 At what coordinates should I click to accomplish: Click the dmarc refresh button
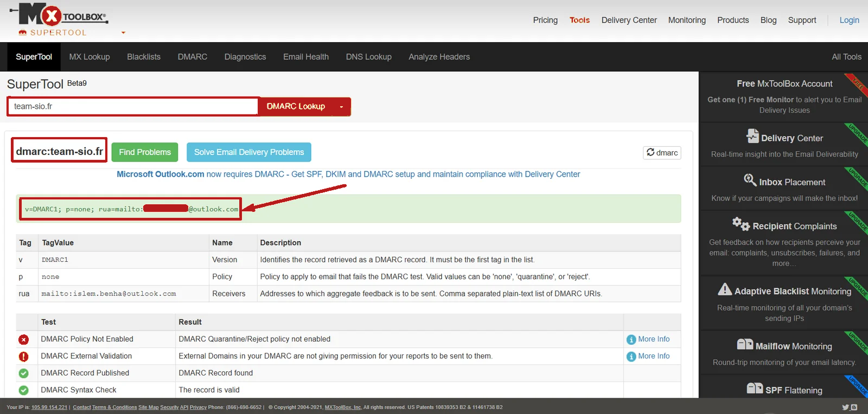(x=662, y=153)
